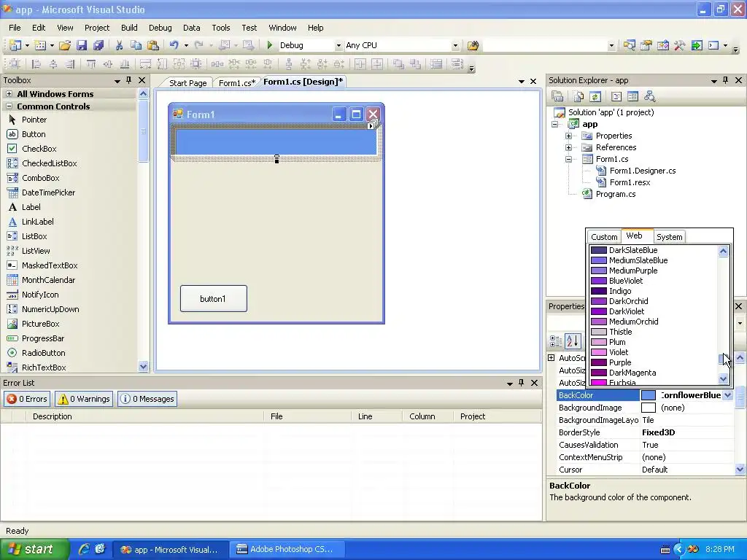Select the BorderStyle property value Fixed3D

[686, 432]
